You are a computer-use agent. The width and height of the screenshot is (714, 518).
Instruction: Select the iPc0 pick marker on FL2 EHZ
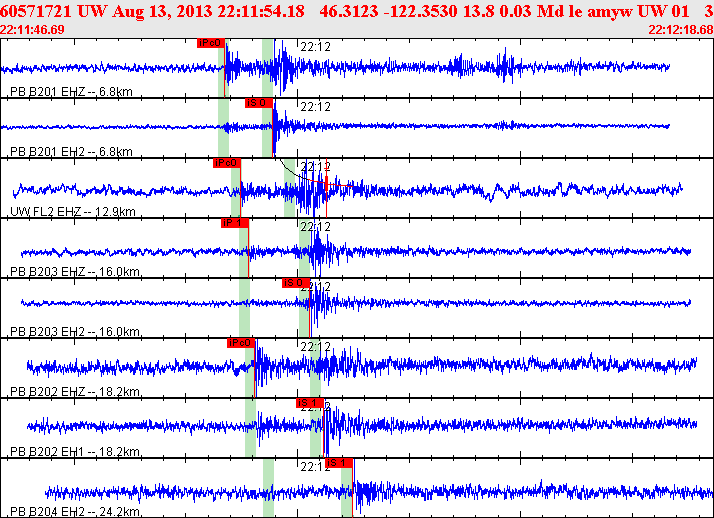pos(227,163)
